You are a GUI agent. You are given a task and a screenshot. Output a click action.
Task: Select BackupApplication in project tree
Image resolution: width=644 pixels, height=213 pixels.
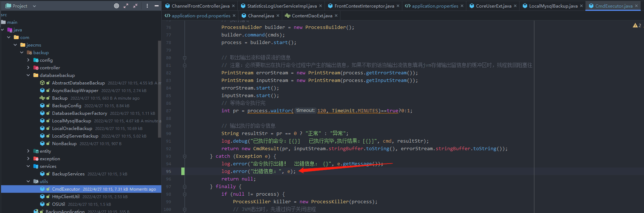point(65,211)
